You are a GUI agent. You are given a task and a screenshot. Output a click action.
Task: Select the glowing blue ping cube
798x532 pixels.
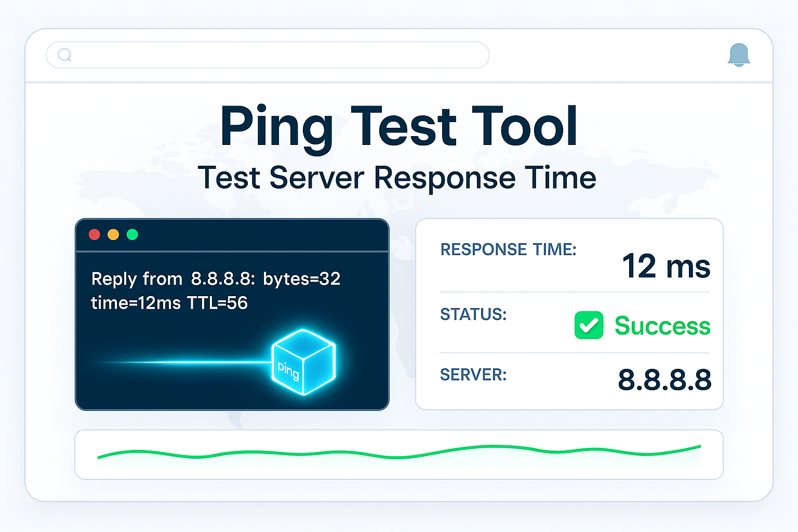coord(303,362)
